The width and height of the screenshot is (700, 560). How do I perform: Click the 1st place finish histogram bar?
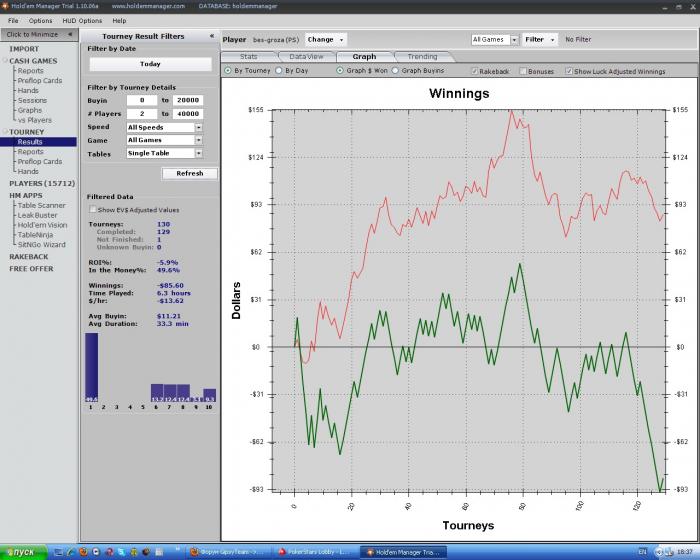pos(92,368)
